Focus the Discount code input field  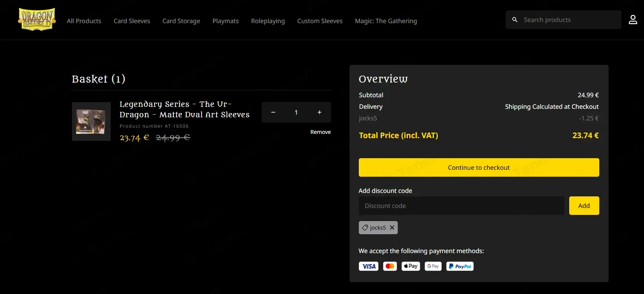click(461, 206)
